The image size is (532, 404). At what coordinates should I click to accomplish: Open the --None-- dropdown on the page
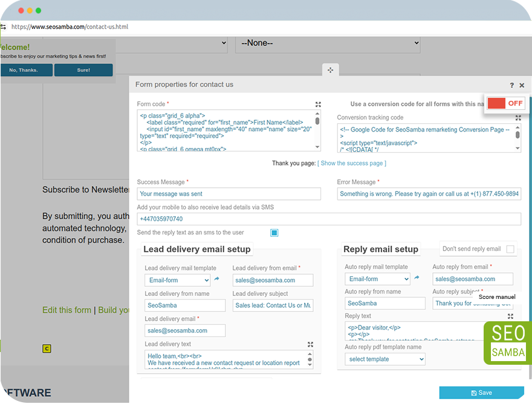(328, 43)
